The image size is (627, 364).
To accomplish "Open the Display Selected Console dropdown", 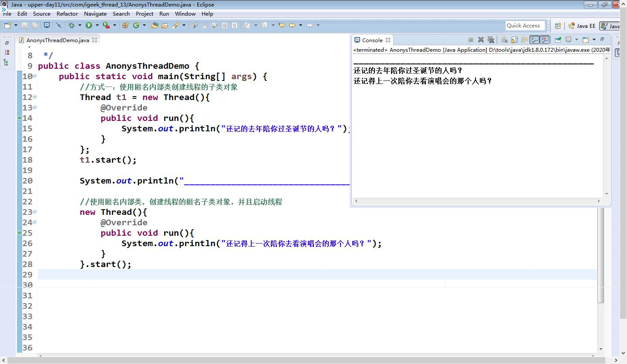I will [x=577, y=40].
